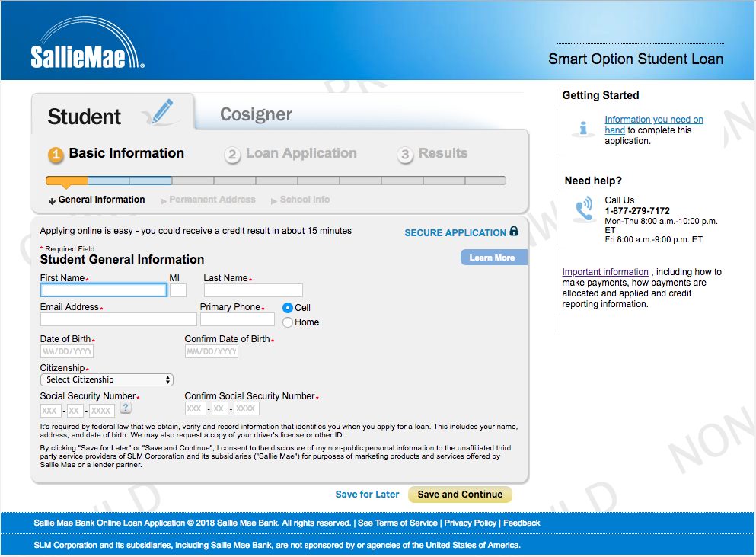Expand the School Info step
756x557 pixels.
tap(301, 200)
